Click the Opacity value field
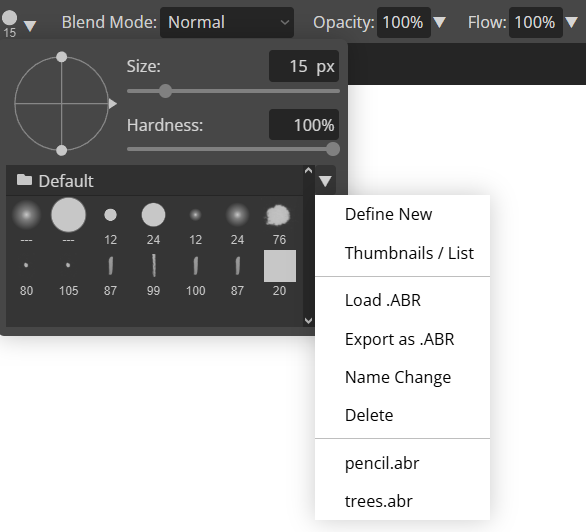586x532 pixels. coord(404,22)
